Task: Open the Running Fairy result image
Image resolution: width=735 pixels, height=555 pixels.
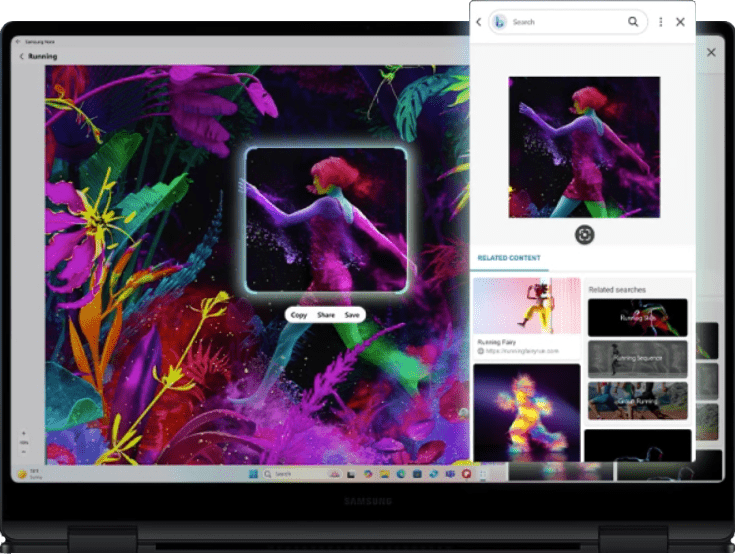Action: click(x=526, y=306)
